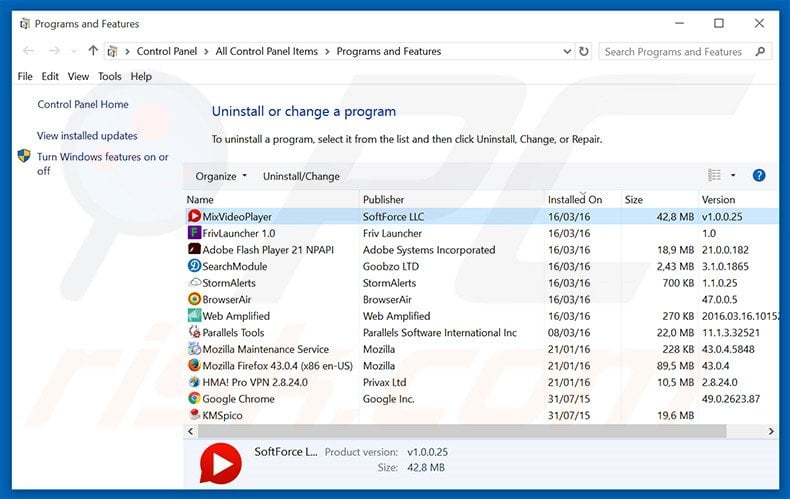Open the Organize dropdown
Viewport: 790px width, 499px height.
(221, 176)
